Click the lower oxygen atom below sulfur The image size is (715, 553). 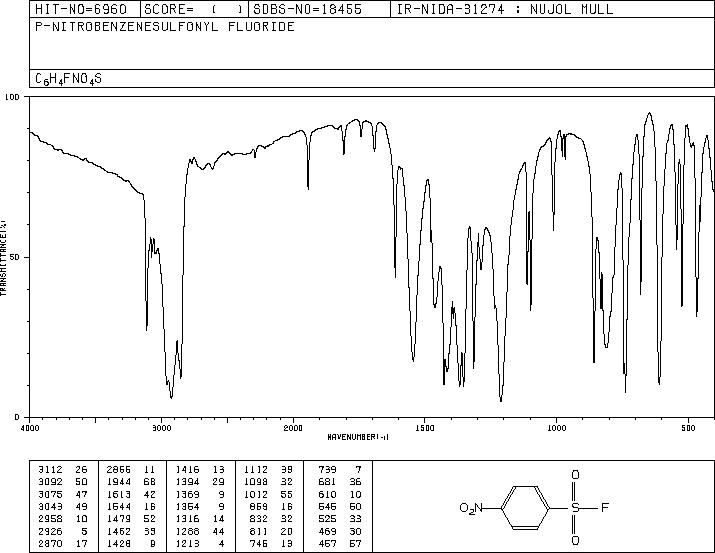click(575, 540)
